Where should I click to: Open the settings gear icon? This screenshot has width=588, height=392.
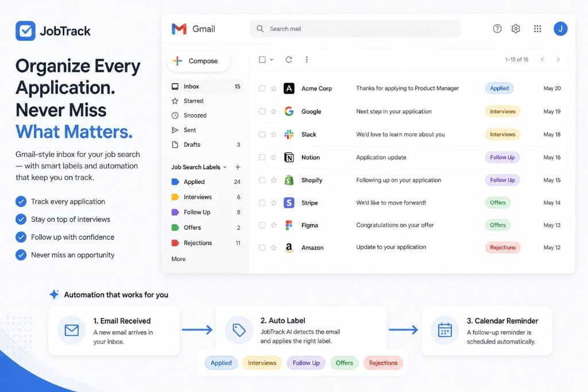[x=516, y=29]
